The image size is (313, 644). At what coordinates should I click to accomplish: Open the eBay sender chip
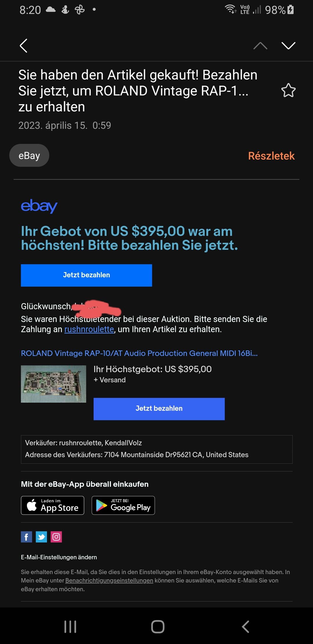coord(29,155)
